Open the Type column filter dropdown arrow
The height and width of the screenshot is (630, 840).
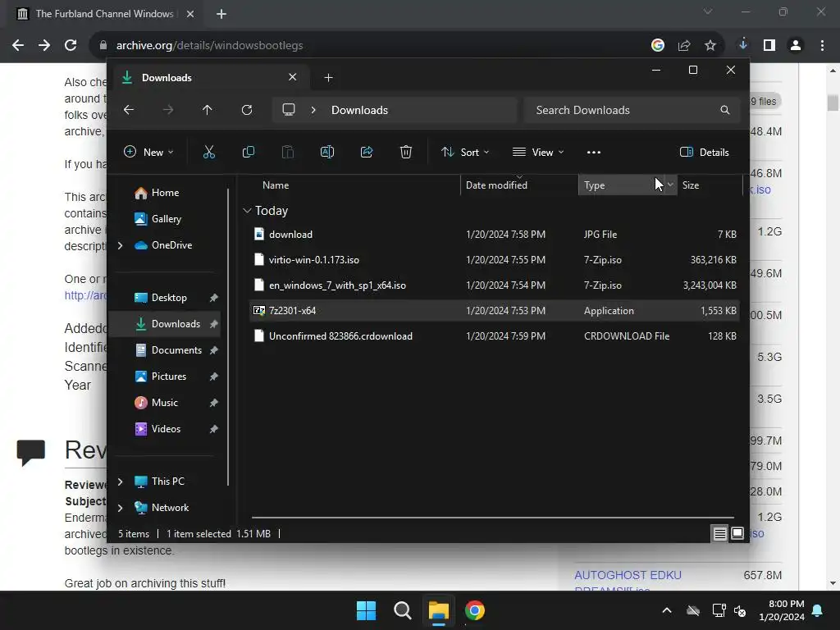pos(670,185)
